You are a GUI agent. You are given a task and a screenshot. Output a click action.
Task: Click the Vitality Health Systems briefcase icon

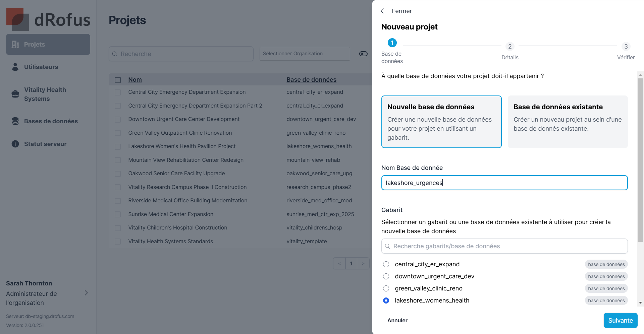(x=15, y=94)
